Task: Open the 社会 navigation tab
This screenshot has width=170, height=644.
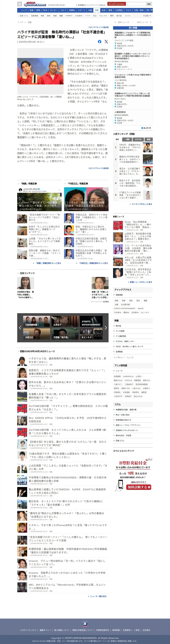Action: pyautogui.click(x=104, y=10)
